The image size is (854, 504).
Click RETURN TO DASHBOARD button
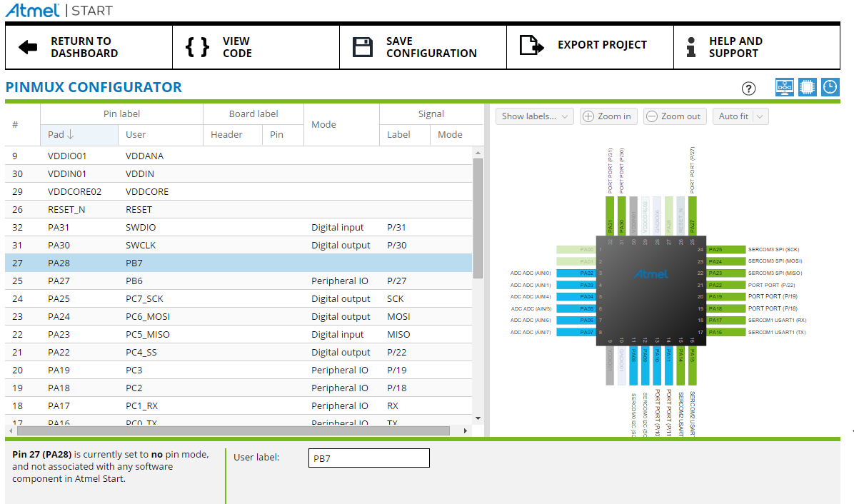[89, 47]
